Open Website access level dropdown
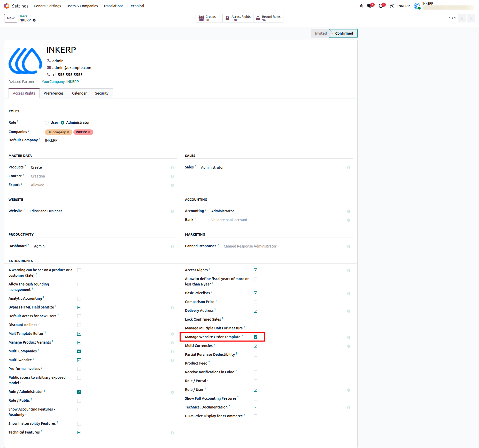The image size is (479, 448). tap(99, 211)
